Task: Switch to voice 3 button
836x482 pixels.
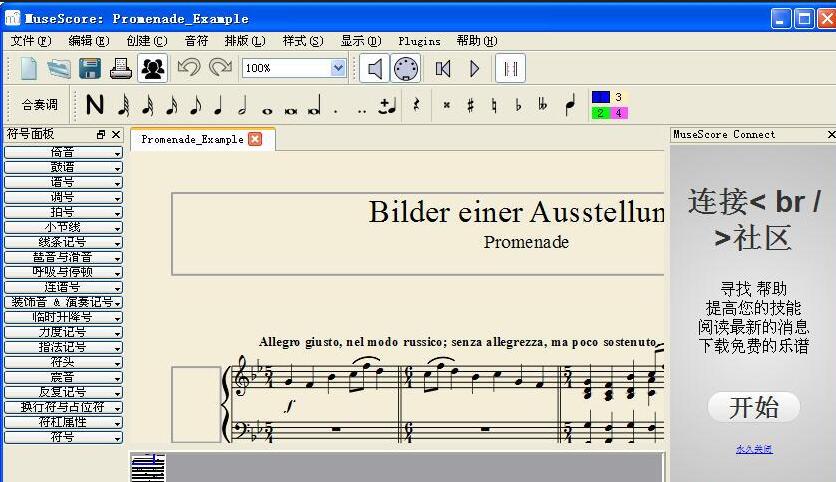Action: (x=618, y=97)
